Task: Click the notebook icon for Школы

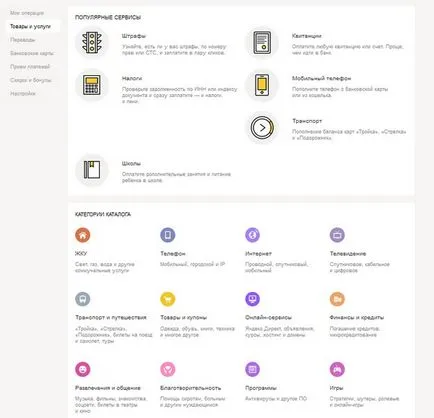Action: point(92,169)
